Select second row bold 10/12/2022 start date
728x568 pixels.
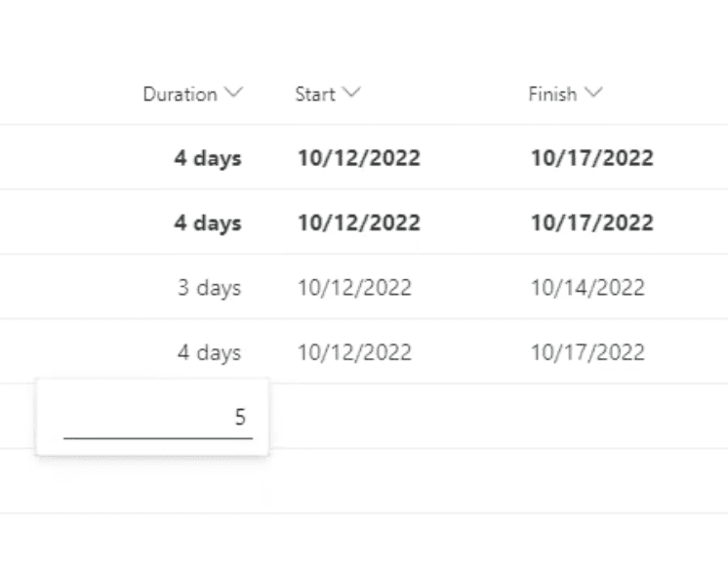pos(359,222)
